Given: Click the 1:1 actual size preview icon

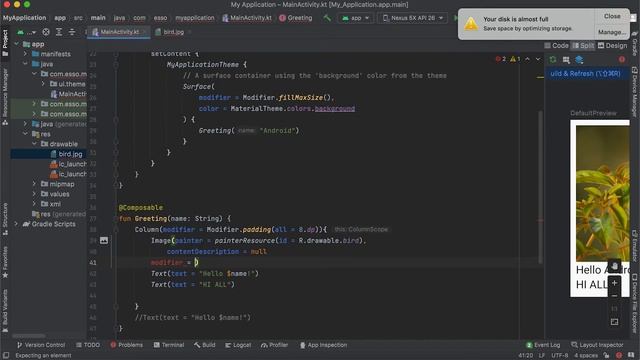Looking at the screenshot, I should (x=614, y=309).
